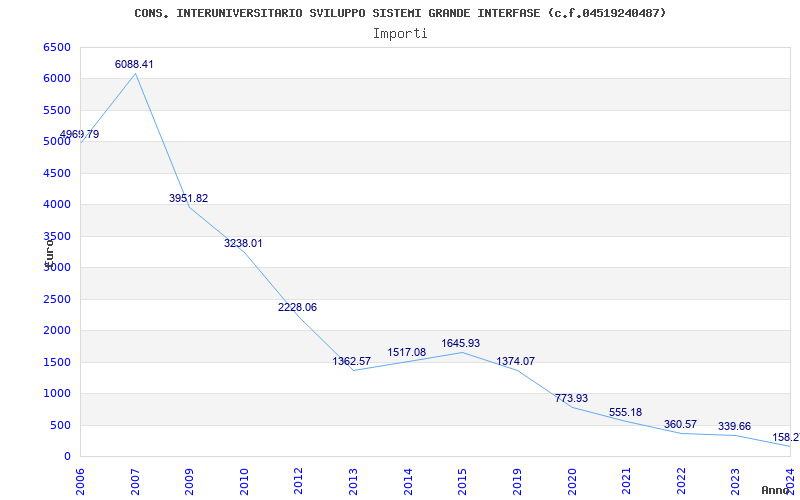Viewport: 800px width, 500px height.
Task: Click the chart title with c.f.04519240487
Action: [x=401, y=13]
